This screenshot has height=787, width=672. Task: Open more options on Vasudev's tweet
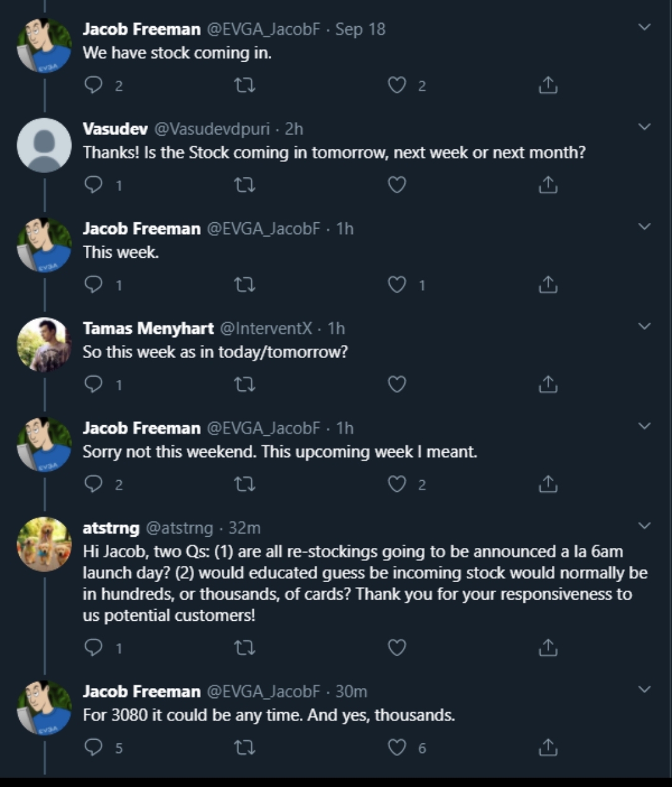point(645,127)
